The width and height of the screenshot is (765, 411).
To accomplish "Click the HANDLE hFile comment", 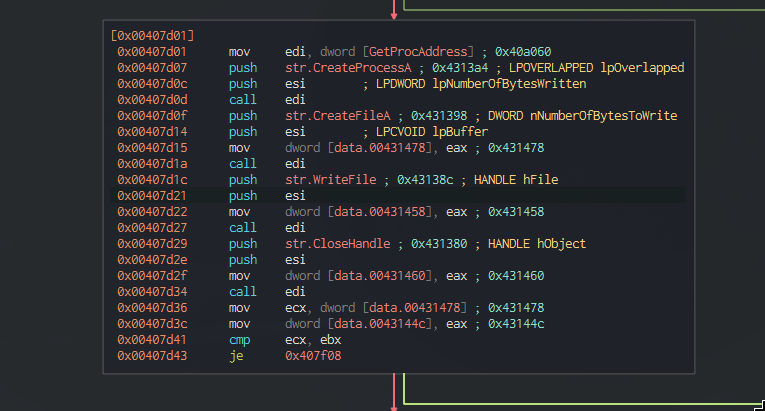I will point(516,180).
